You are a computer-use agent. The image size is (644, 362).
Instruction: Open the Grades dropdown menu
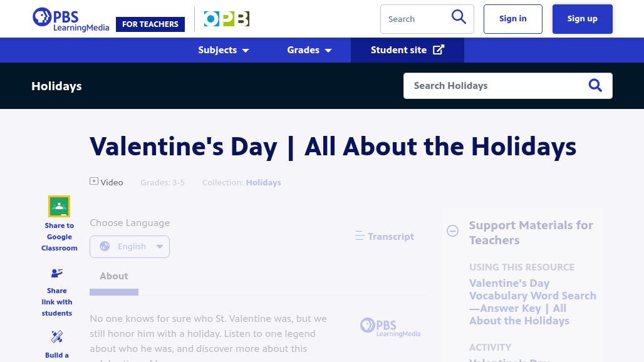[x=309, y=50]
